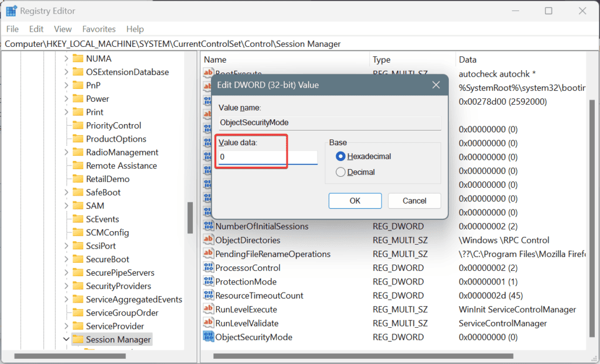Click the values pane horizontal scrollbar thumb

(363, 356)
